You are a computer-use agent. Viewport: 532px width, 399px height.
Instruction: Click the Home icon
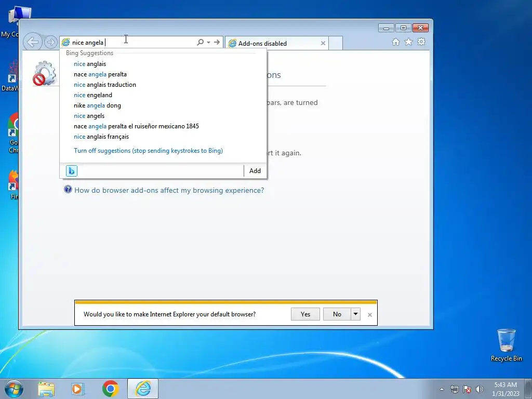click(x=395, y=42)
